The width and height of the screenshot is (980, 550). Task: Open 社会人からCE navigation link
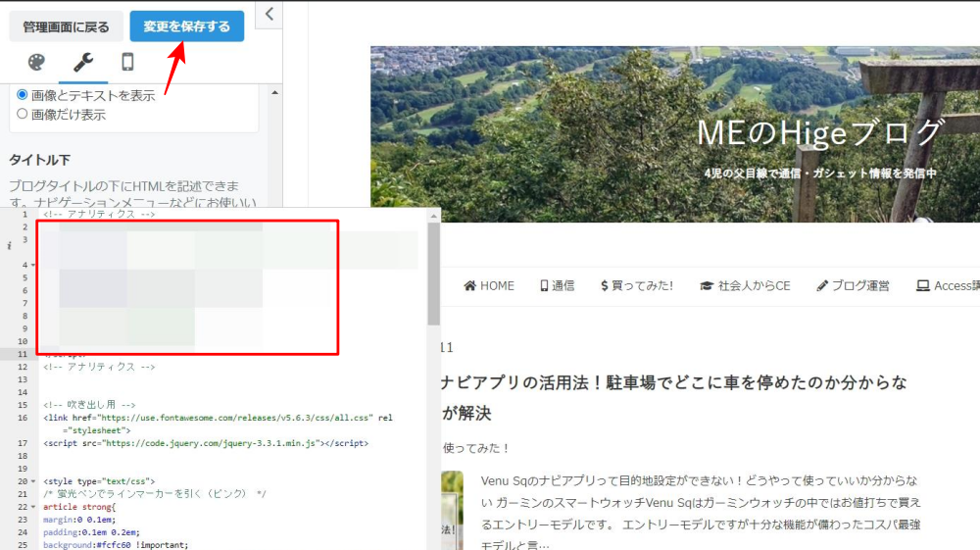[745, 285]
